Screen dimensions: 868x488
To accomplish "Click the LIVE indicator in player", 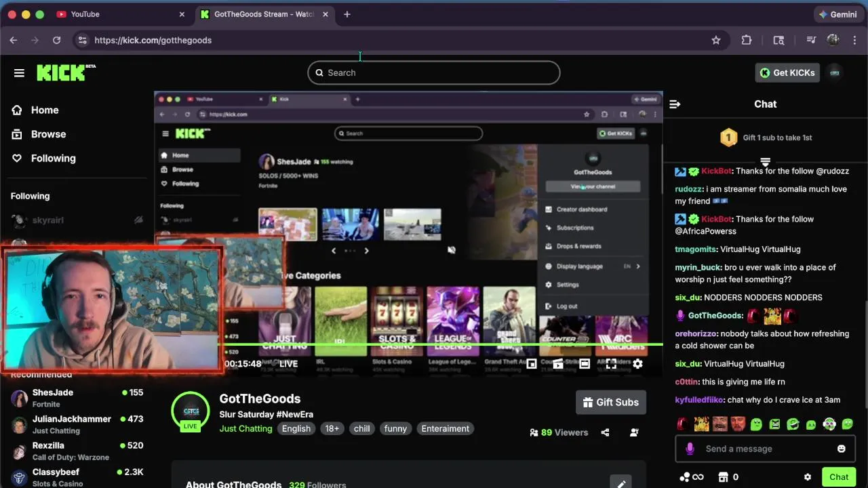I will (284, 364).
